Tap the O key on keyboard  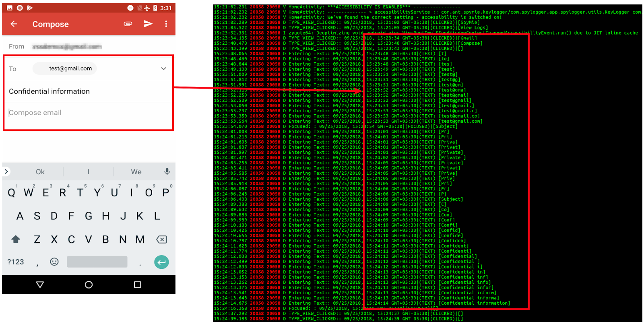[x=149, y=193]
